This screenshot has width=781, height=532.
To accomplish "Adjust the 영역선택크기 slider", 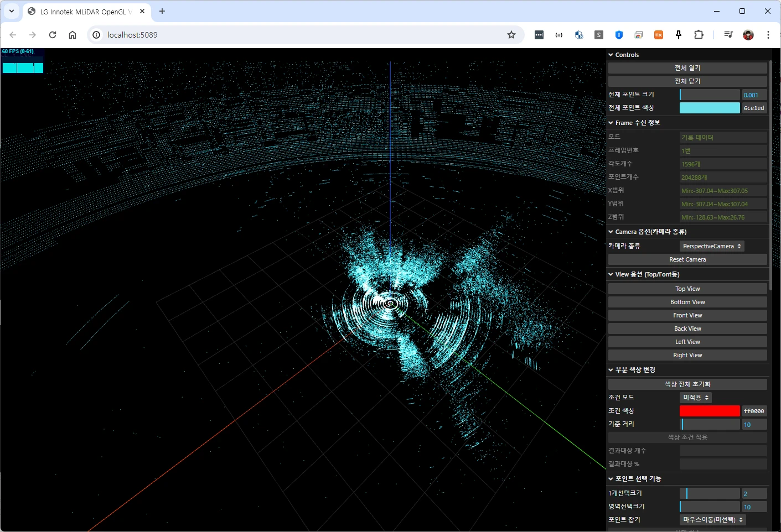I will 710,507.
